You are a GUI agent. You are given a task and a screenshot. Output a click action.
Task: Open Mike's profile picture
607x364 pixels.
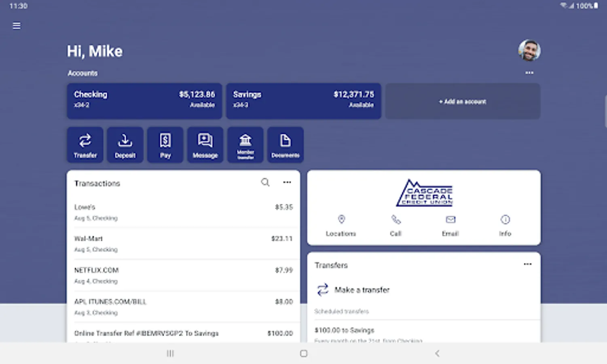coord(529,51)
